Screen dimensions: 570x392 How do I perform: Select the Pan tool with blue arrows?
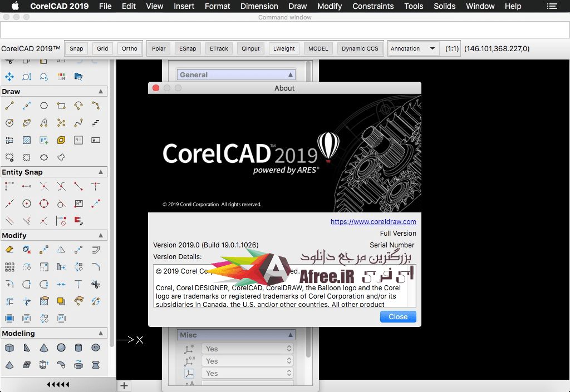coord(9,77)
